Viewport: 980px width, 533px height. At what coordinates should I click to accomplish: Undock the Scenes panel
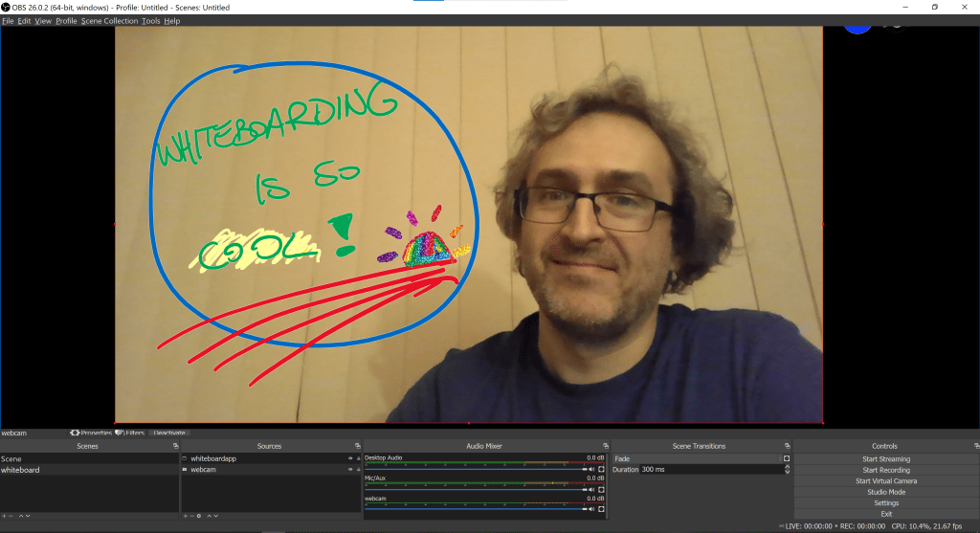175,446
